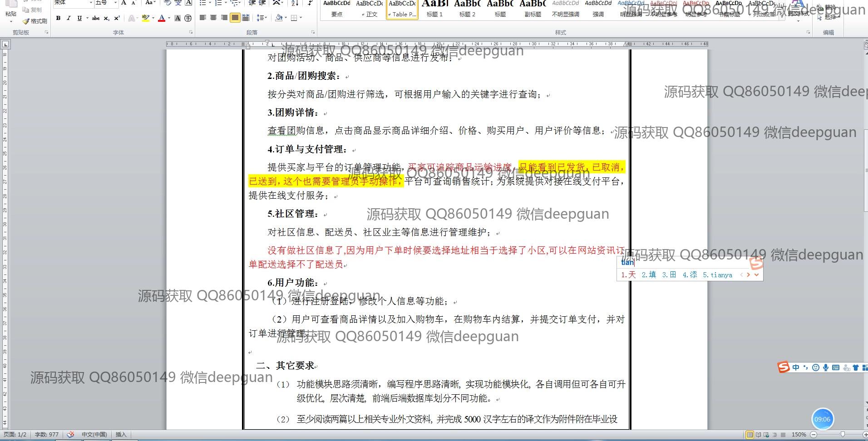This screenshot has height=441, width=868.
Task: Align paragraph text right
Action: pyautogui.click(x=224, y=18)
